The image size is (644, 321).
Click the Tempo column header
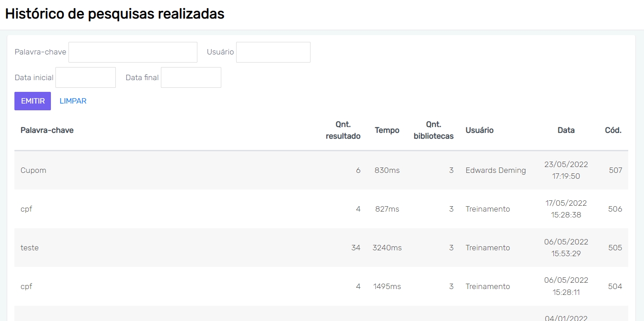pos(387,130)
